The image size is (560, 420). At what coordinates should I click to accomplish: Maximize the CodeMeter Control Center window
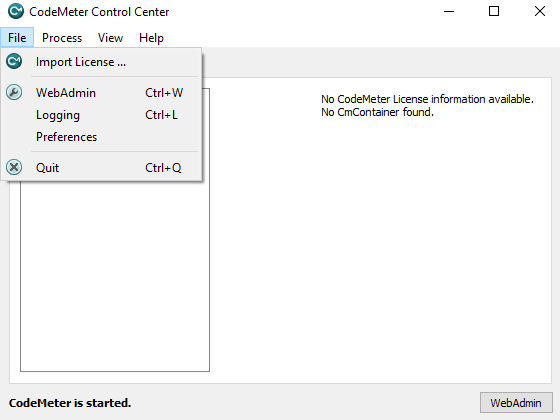coord(494,11)
